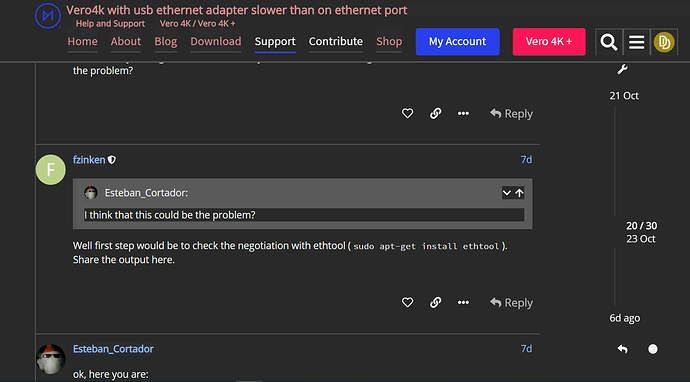Click fzinken's post date 7d
690x382 pixels.
tap(526, 160)
